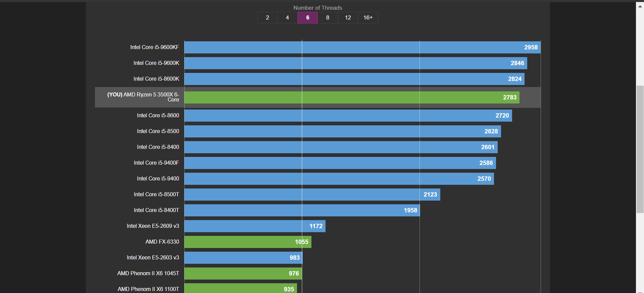644x293 pixels.
Task: Click the Intel Core i5-8400 label
Action: [158, 147]
